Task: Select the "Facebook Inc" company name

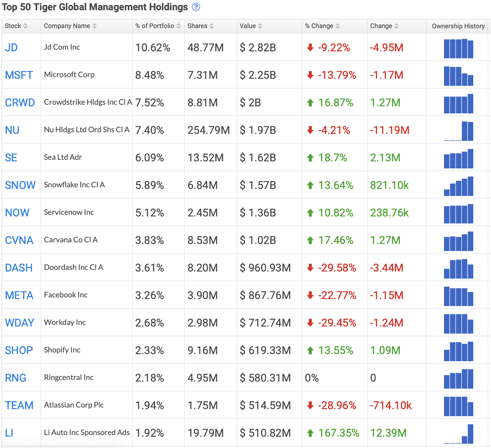Action: 66,295
